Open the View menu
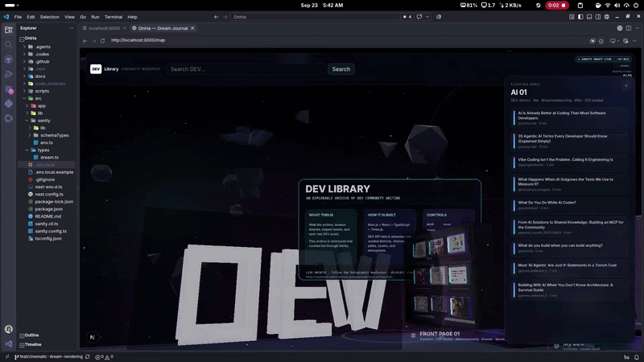The image size is (644, 362). pyautogui.click(x=69, y=17)
